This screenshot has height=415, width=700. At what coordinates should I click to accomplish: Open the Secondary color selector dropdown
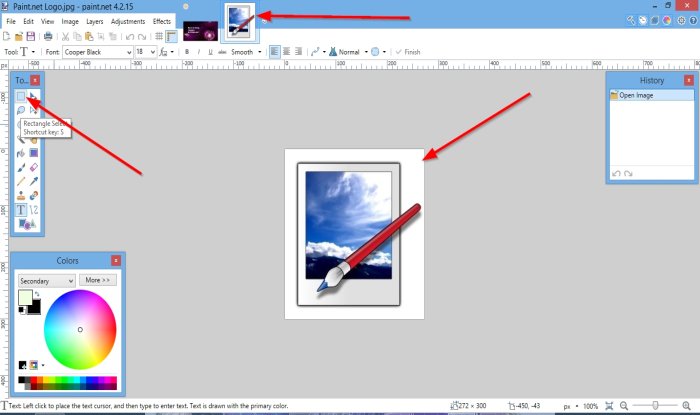pos(46,281)
